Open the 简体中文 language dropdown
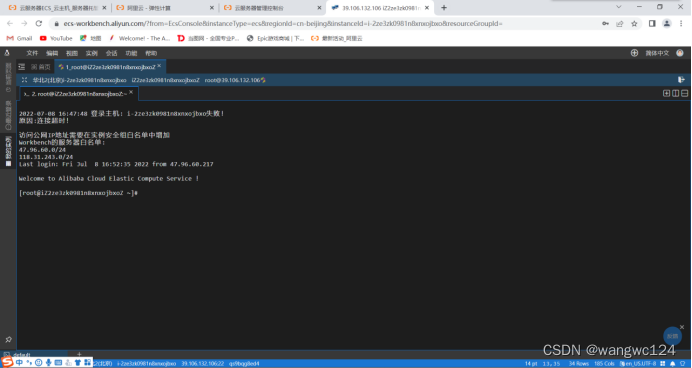This screenshot has width=692, height=368. coord(657,53)
